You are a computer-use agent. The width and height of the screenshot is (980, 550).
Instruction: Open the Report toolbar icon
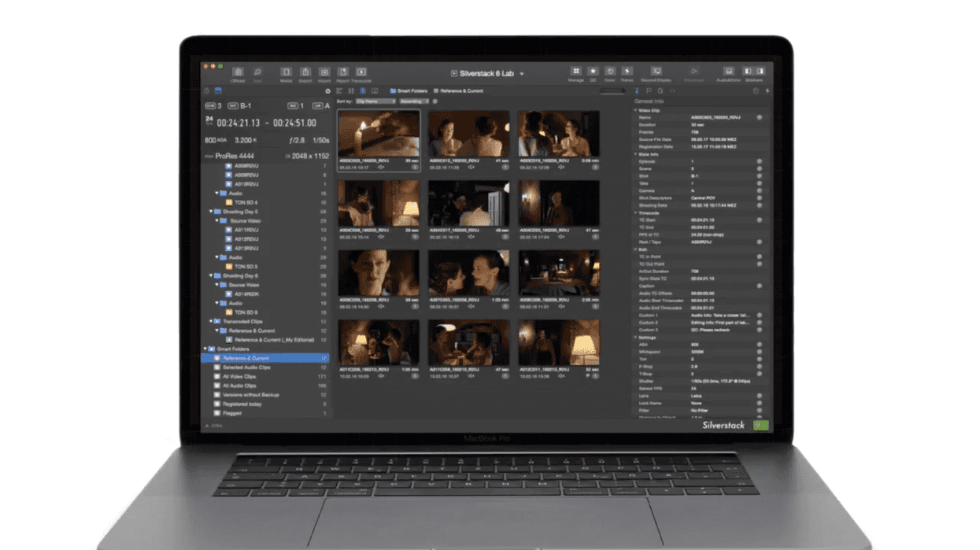[x=342, y=72]
